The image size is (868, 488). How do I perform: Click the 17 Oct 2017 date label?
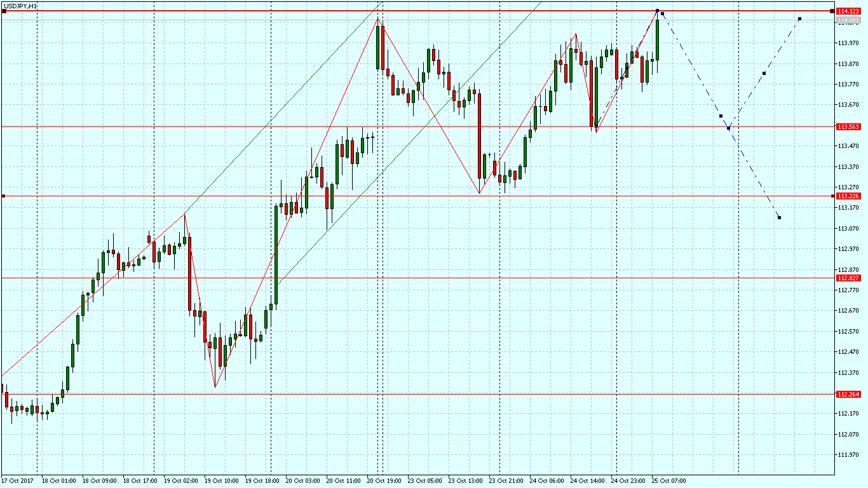18,481
